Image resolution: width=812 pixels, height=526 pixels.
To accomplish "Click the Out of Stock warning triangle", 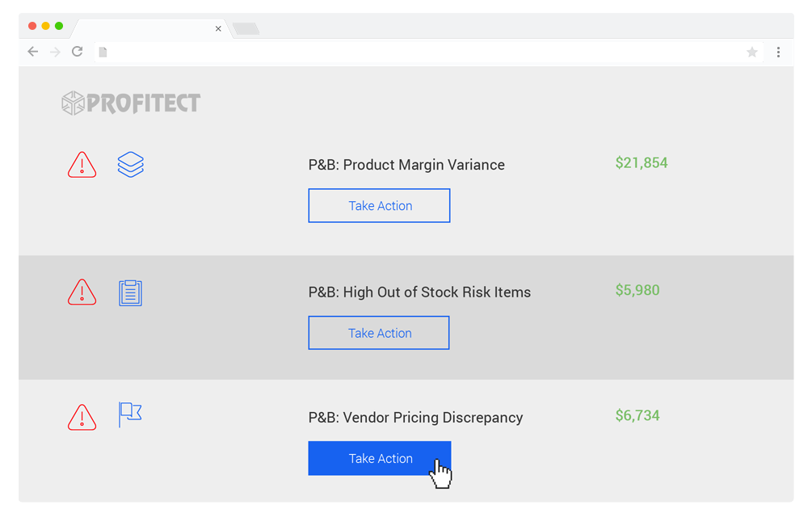I will [82, 292].
